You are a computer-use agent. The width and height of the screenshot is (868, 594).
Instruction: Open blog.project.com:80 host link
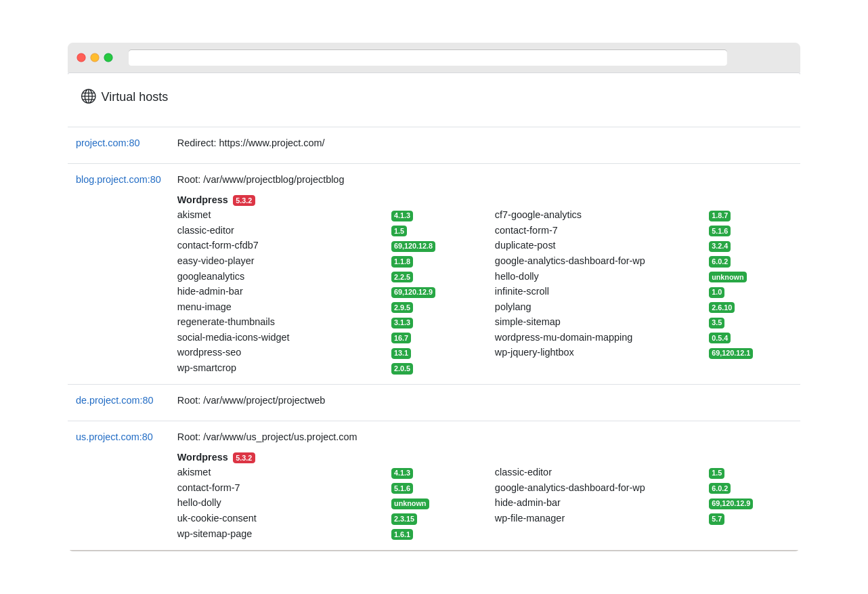[x=118, y=179]
